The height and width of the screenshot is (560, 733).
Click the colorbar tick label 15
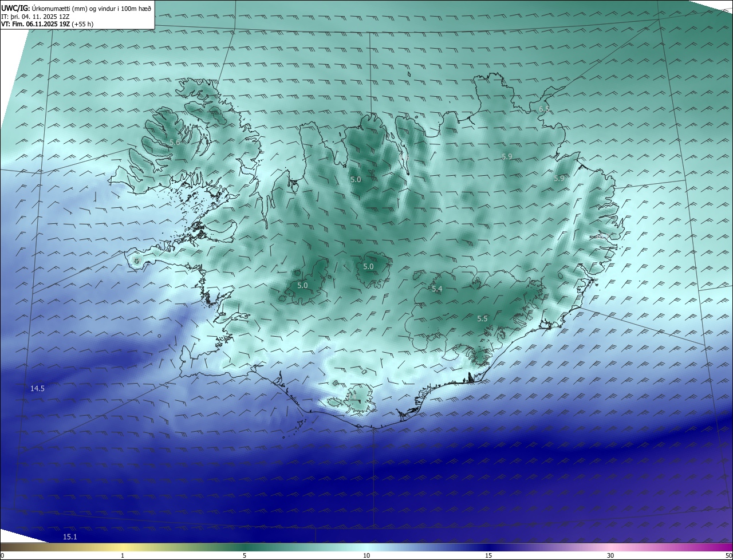(x=488, y=555)
